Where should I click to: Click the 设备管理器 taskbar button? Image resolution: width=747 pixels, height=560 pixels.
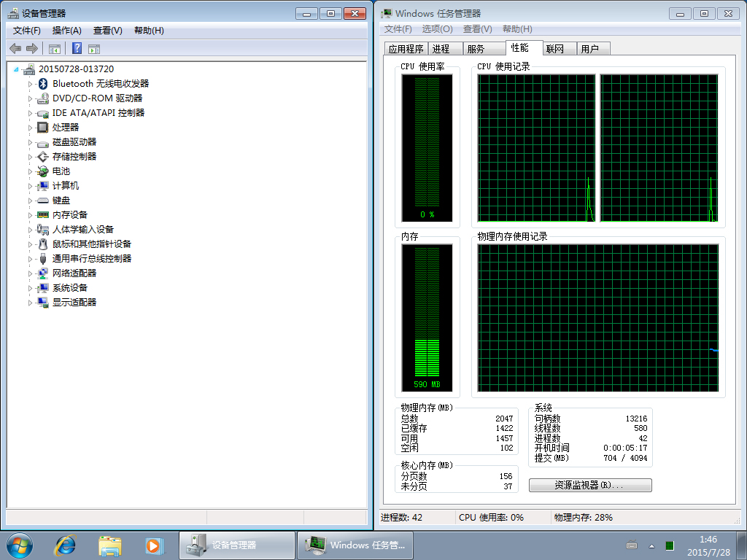(237, 545)
